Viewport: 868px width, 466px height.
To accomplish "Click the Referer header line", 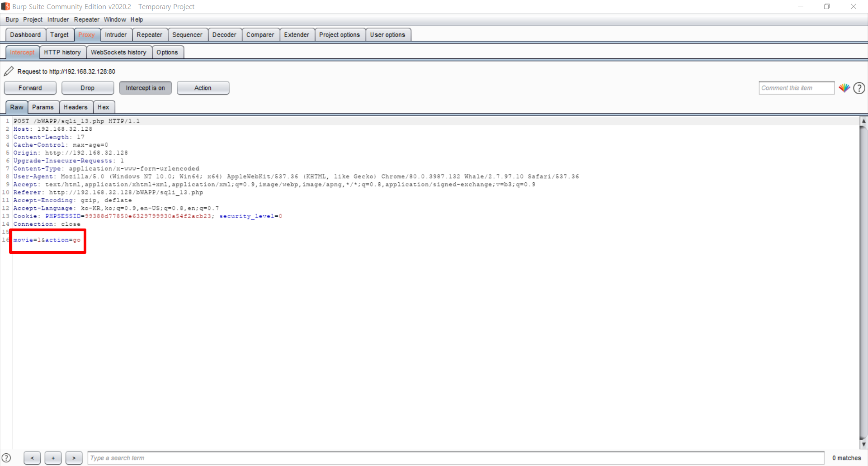I will pyautogui.click(x=108, y=192).
